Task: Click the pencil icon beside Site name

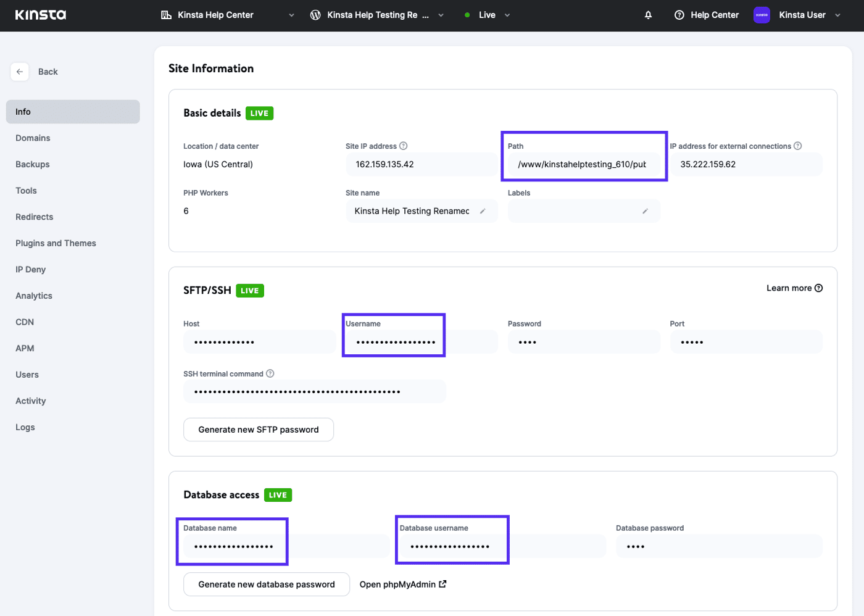Action: tap(483, 211)
